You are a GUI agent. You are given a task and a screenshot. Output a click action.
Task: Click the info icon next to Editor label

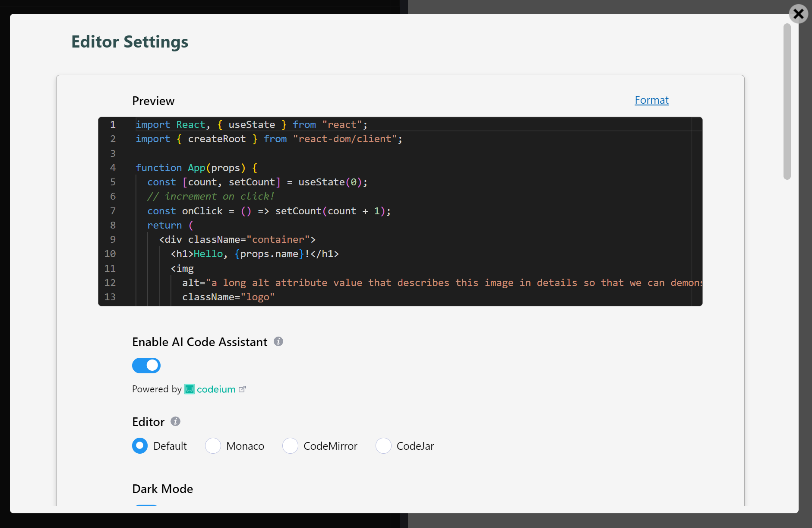click(x=176, y=422)
